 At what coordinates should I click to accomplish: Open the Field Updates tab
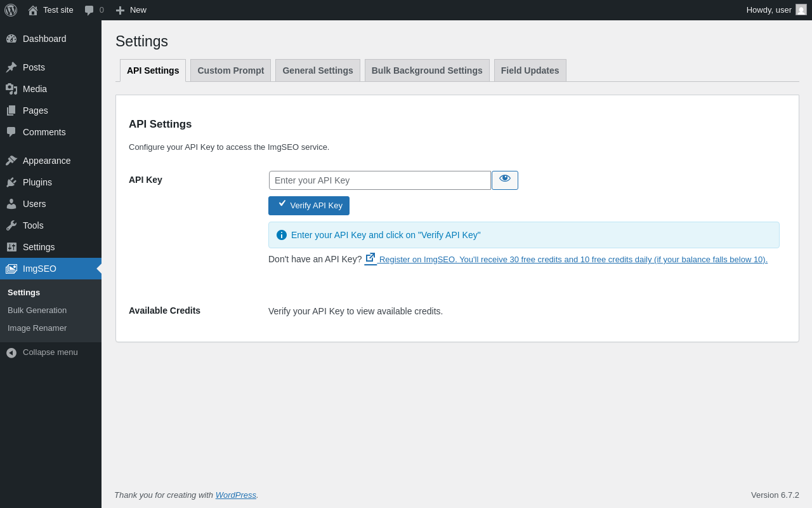pos(530,70)
